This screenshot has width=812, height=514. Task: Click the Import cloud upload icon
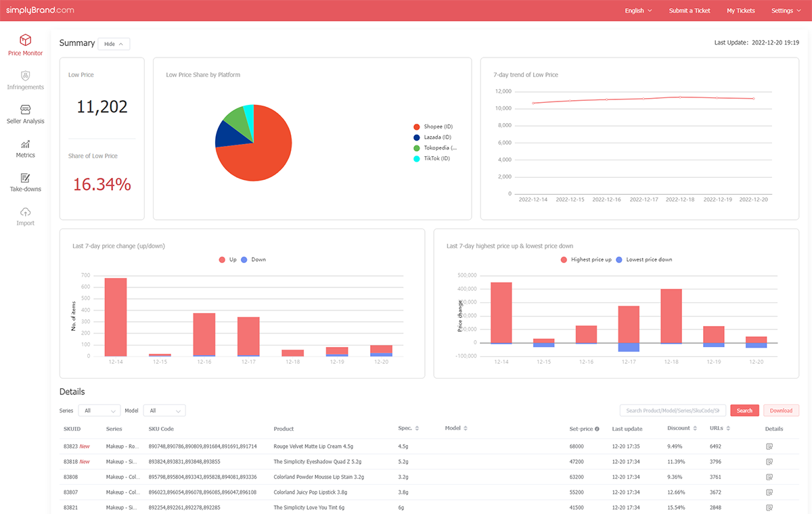click(25, 212)
